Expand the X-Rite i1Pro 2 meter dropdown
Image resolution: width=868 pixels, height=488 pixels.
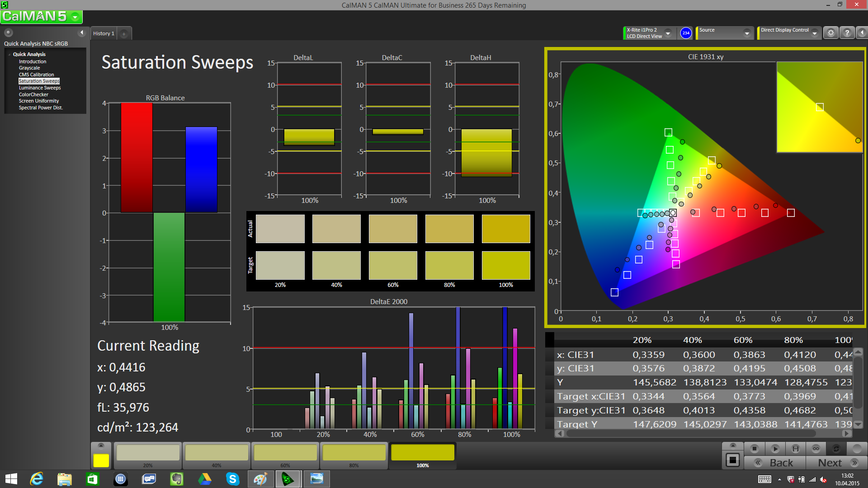coord(668,33)
